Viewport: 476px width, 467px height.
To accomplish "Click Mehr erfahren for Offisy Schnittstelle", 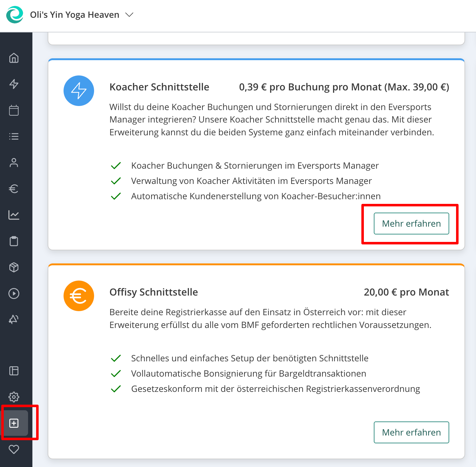I will (x=411, y=432).
